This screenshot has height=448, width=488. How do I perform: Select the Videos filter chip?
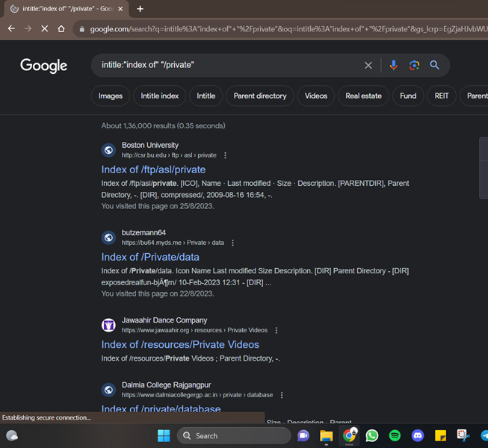316,96
